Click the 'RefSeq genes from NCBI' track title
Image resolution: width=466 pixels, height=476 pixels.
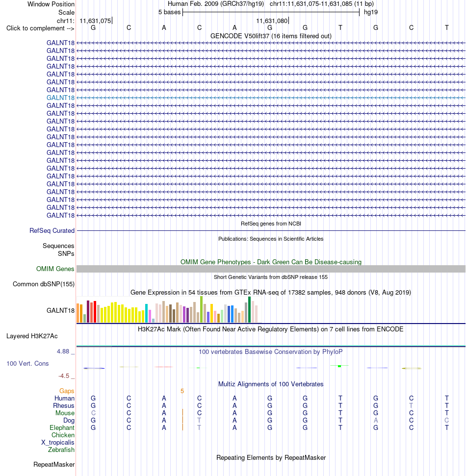coord(271,224)
